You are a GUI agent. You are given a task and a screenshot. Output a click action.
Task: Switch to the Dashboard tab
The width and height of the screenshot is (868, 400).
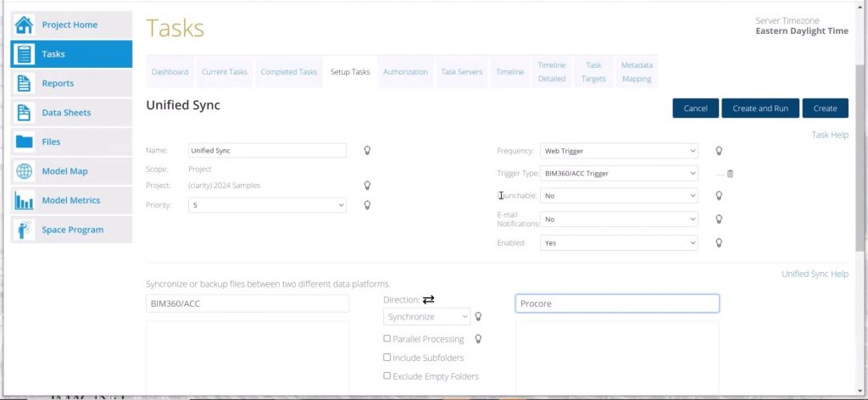pos(170,72)
